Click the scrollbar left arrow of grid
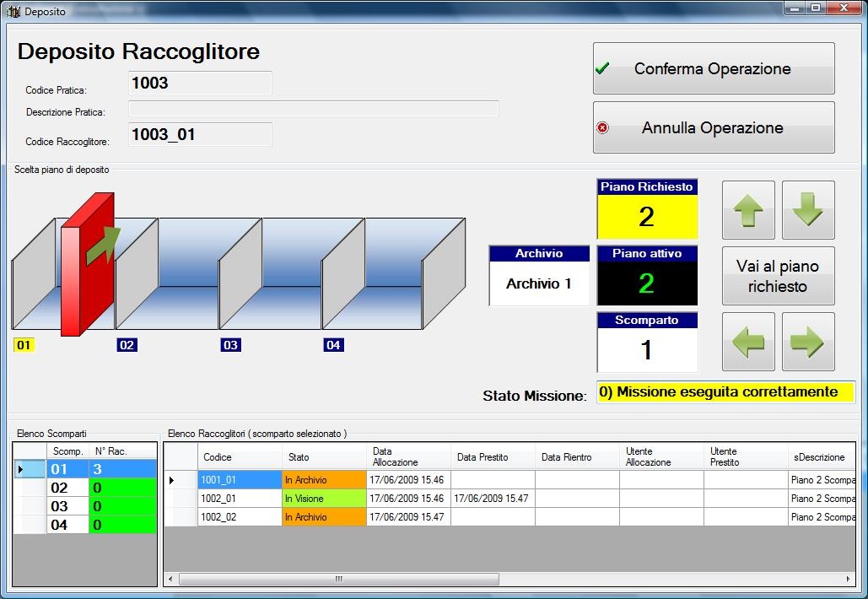 coord(170,579)
